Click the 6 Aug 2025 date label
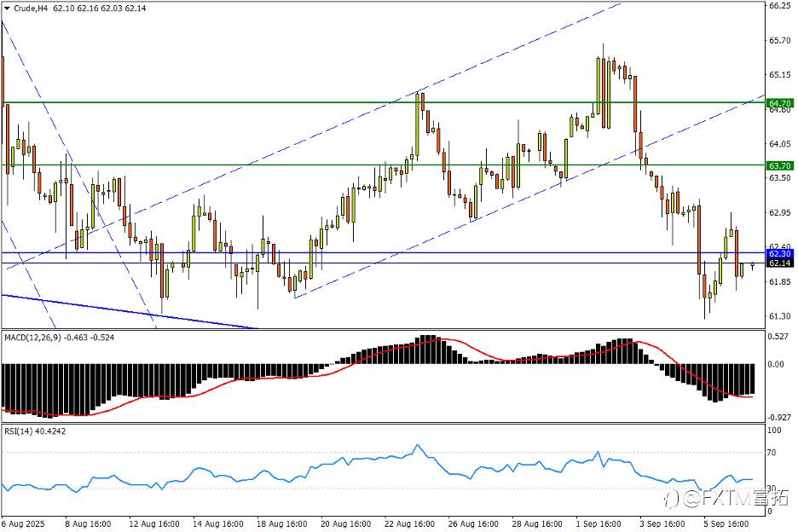798x532 pixels. click(23, 523)
